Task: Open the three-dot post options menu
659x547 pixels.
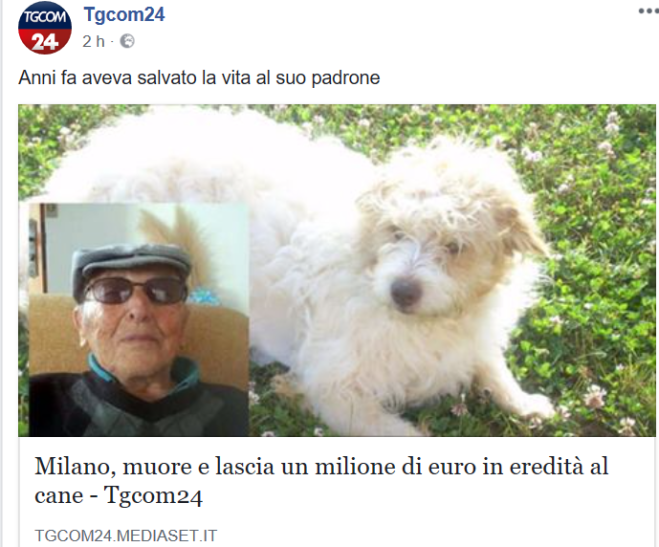Action: 648,11
